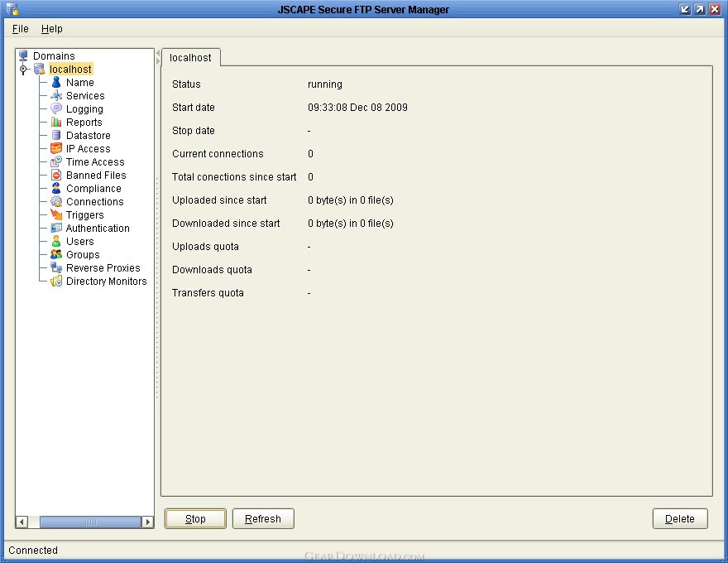Collapse the left panel with splitter arrow

tap(158, 54)
